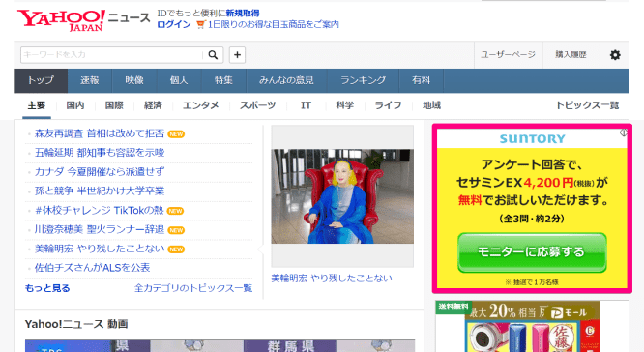Screen dimensions: 644x352
Task: Open headline 孫と競争 半世紀かけ大学卒業
Action: click(x=100, y=191)
